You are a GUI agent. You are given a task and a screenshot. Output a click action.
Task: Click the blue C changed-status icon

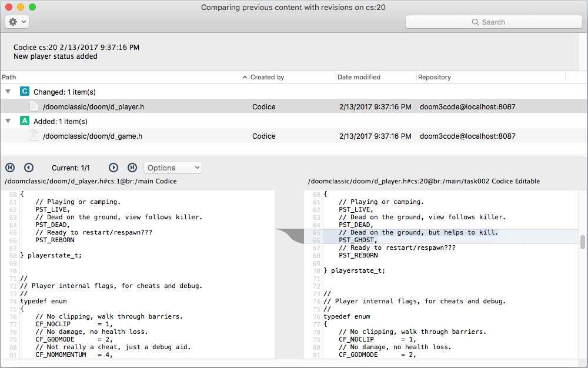point(24,91)
